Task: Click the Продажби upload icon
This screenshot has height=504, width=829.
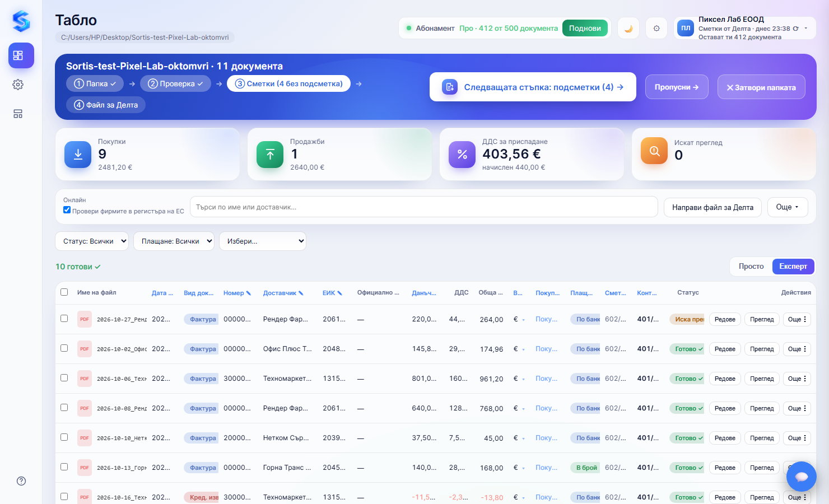Action: click(x=270, y=155)
